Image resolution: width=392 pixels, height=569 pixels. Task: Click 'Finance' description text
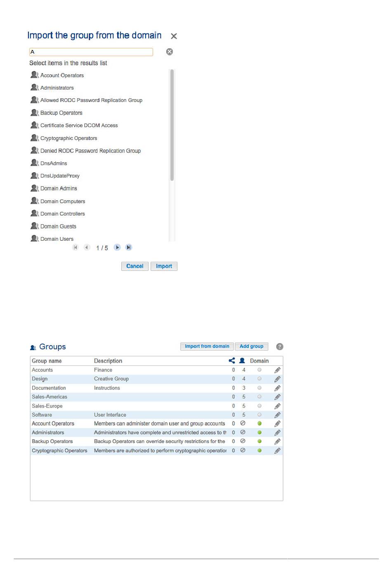(x=103, y=370)
